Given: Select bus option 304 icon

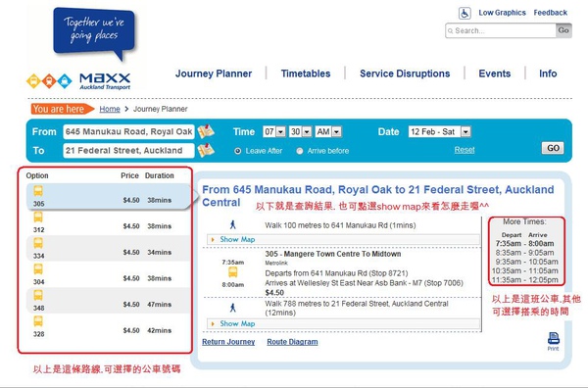Looking at the screenshot, I should (38, 269).
